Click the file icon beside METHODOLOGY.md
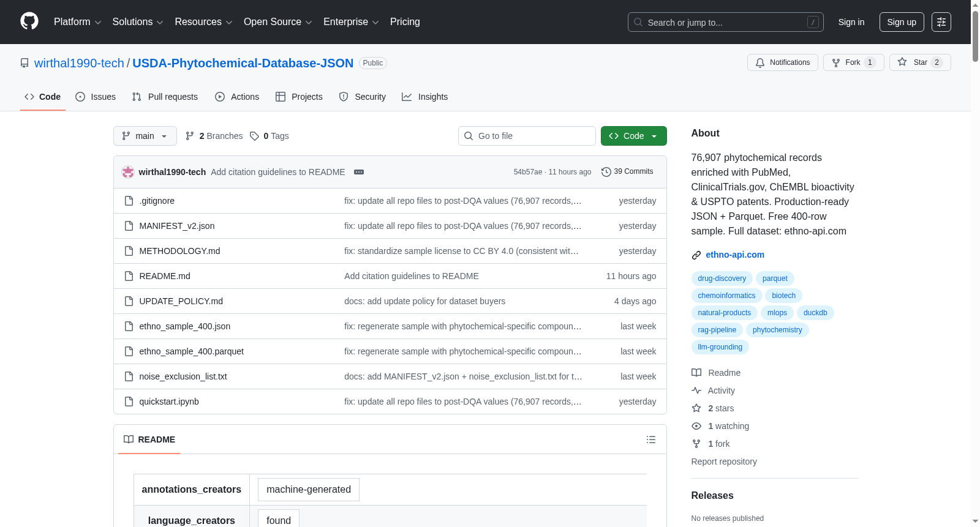 click(x=129, y=251)
